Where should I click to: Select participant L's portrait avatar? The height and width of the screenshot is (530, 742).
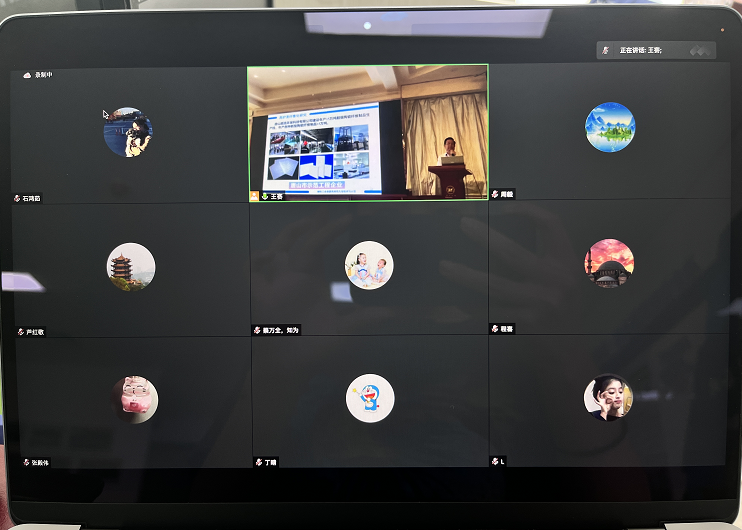tap(608, 398)
